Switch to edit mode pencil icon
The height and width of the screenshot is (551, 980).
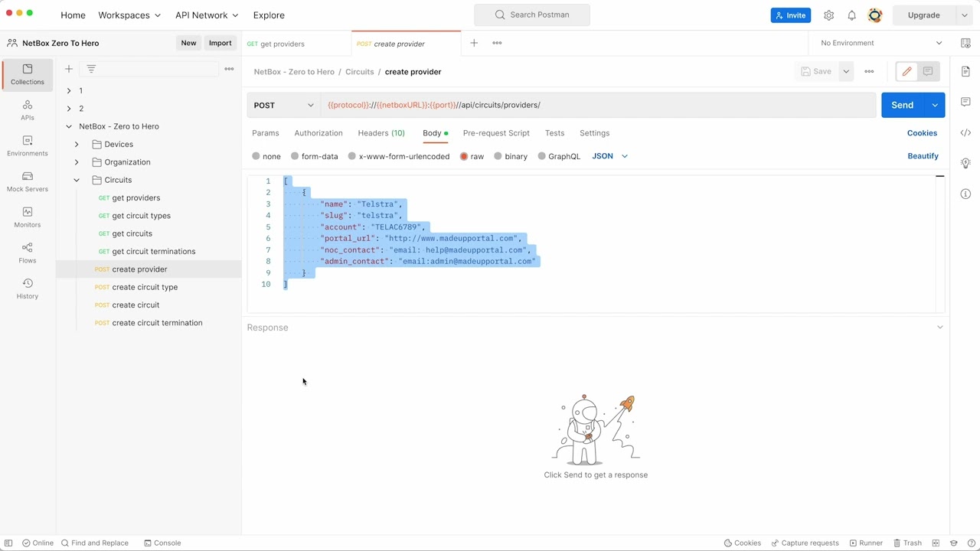coord(907,71)
